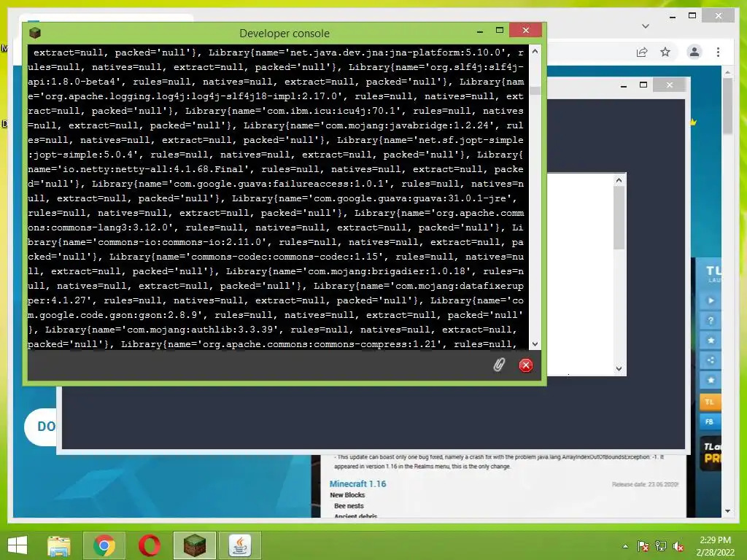This screenshot has height=560, width=747.
Task: Open the Chrome three-dot menu
Action: (x=718, y=52)
